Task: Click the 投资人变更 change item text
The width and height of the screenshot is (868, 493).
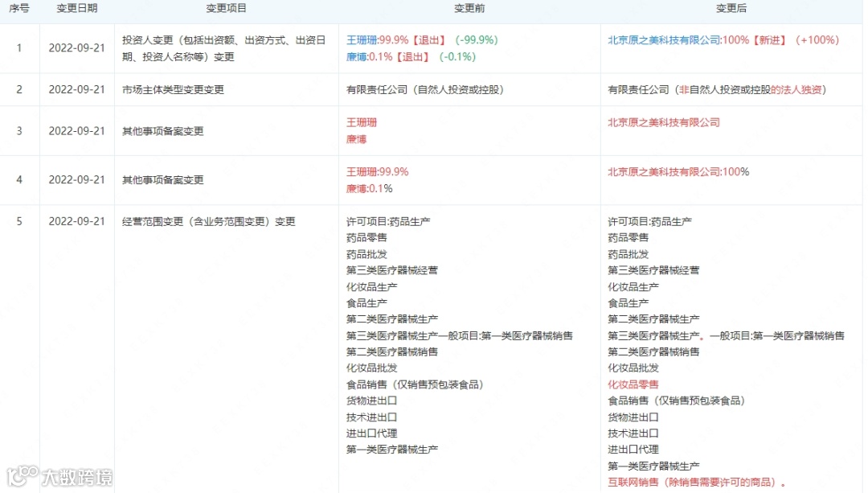Action: (x=223, y=48)
